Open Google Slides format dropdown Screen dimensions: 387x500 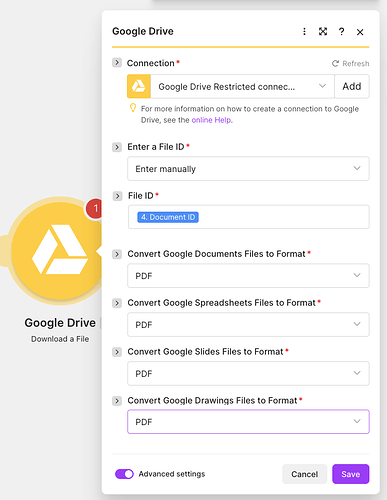pos(248,373)
